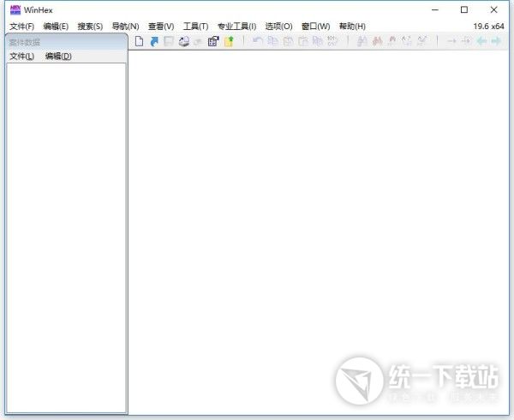Open the case data panel 文件(L) menu
This screenshot has width=514, height=420.
click(22, 56)
